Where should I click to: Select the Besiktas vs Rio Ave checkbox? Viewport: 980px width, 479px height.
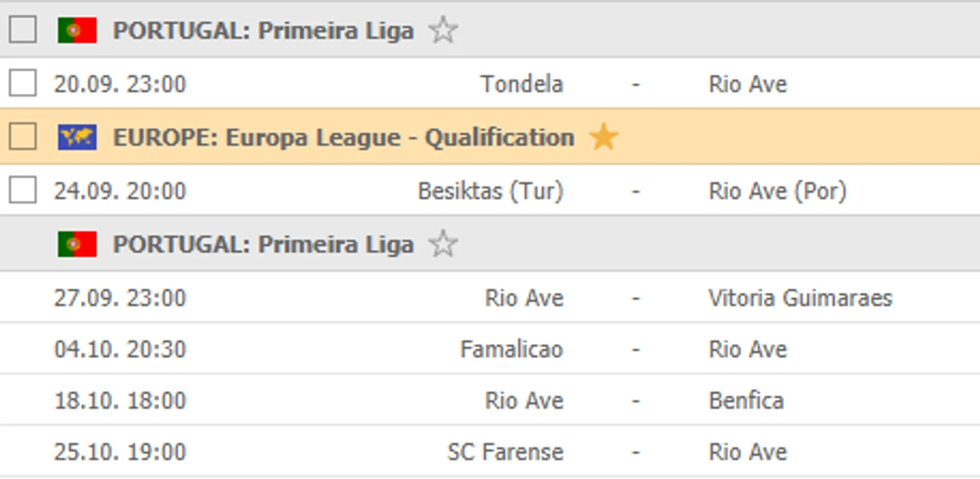23,191
